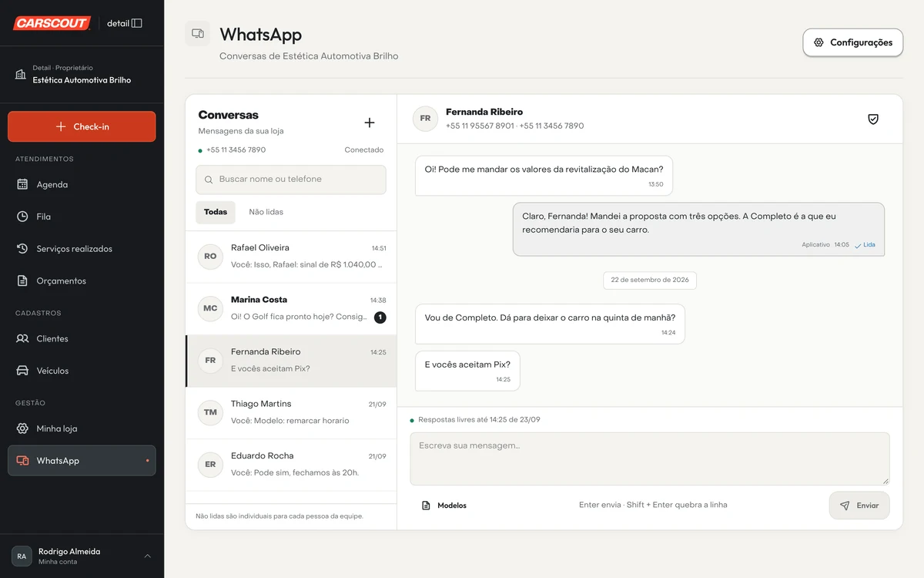Open Orçamentos section

pyautogui.click(x=82, y=281)
